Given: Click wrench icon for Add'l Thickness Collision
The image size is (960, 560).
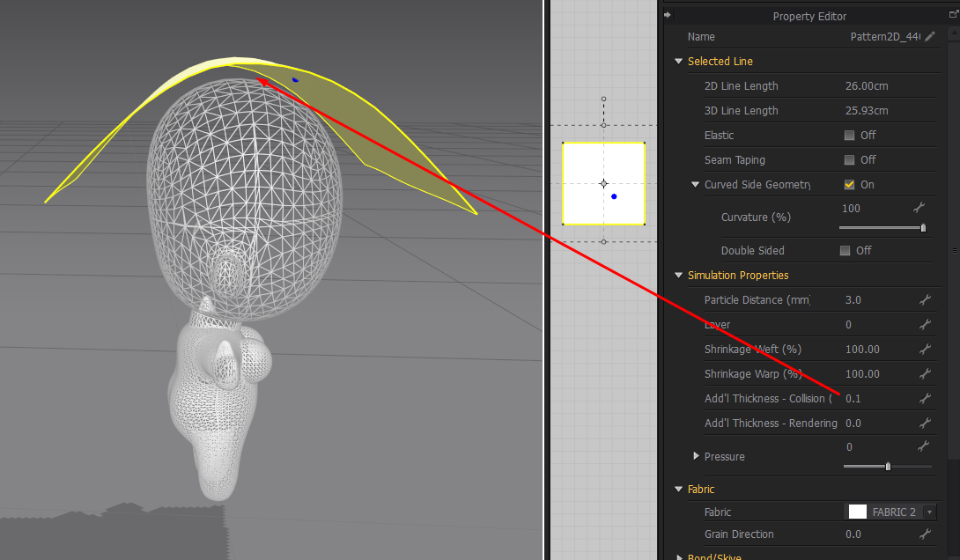Looking at the screenshot, I should [x=925, y=398].
